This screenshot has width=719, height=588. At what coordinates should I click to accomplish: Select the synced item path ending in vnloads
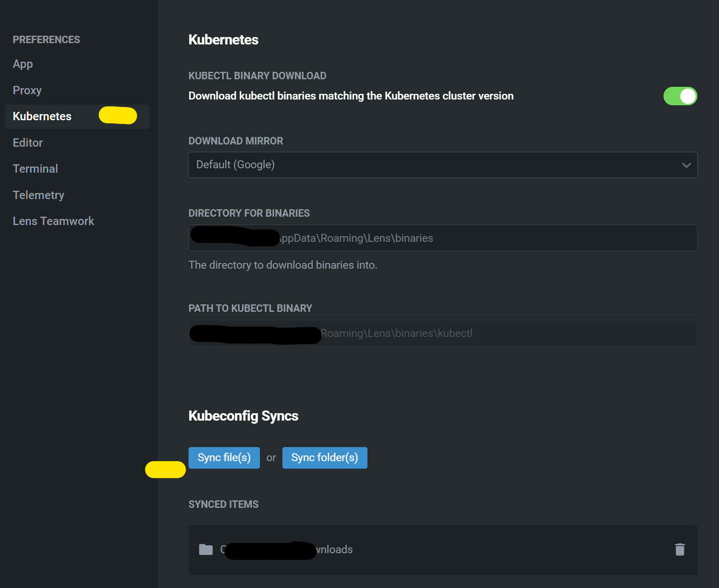(286, 550)
